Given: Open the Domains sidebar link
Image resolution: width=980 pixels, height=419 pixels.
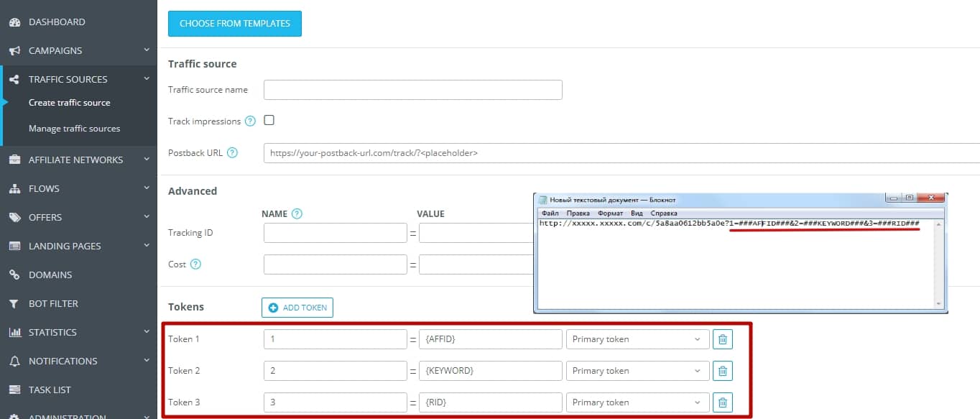Looking at the screenshot, I should (x=50, y=275).
